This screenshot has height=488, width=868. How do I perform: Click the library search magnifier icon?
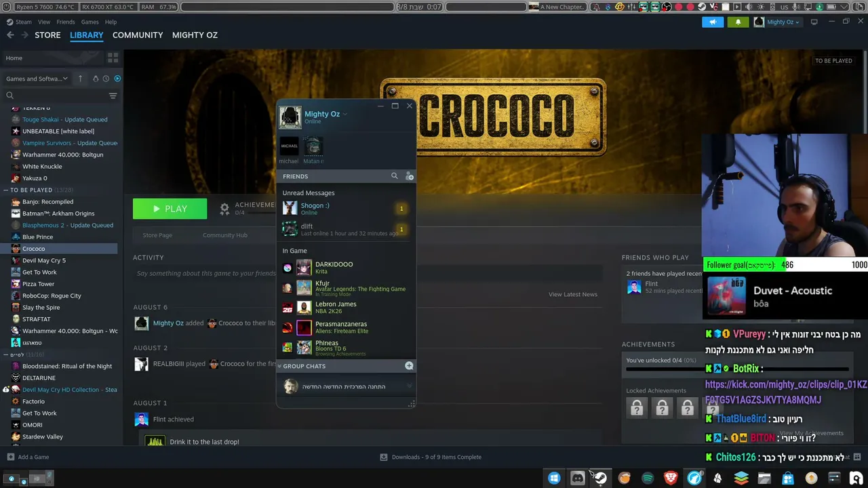click(x=9, y=96)
